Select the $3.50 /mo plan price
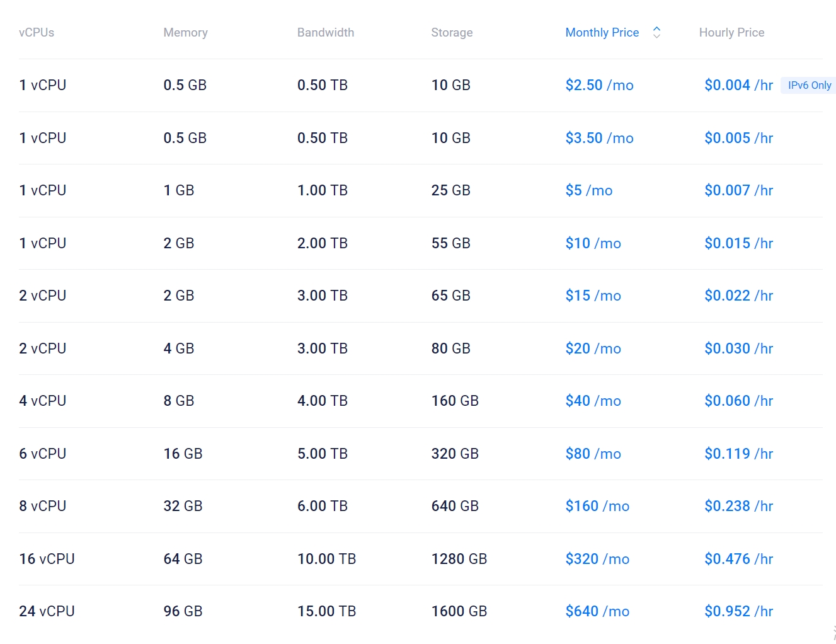The height and width of the screenshot is (644, 836). pos(599,138)
